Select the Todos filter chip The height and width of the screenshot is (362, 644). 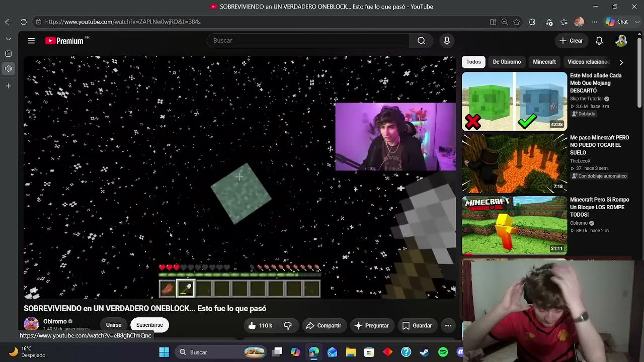[x=473, y=62]
